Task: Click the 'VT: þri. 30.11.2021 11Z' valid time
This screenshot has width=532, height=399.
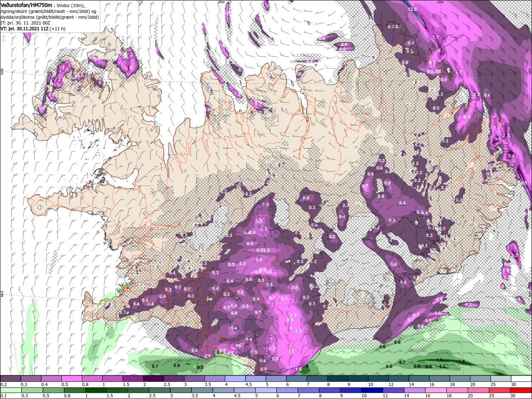Action: (25, 29)
